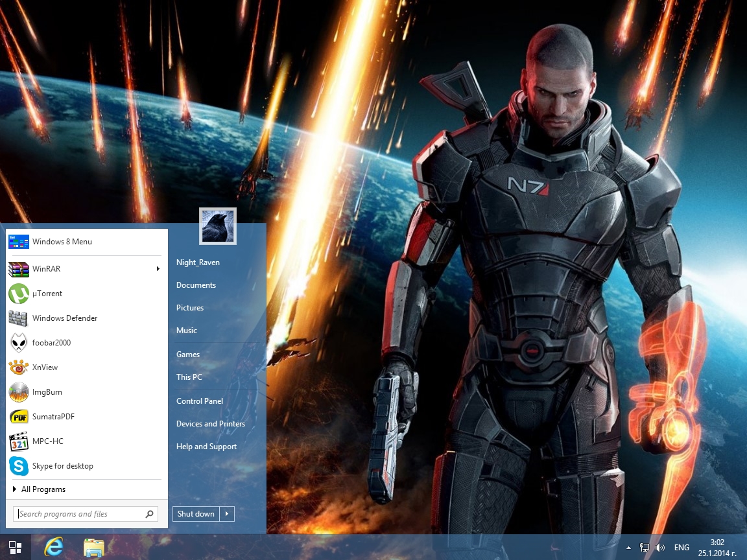Open the XnView eye icon

[x=19, y=367]
